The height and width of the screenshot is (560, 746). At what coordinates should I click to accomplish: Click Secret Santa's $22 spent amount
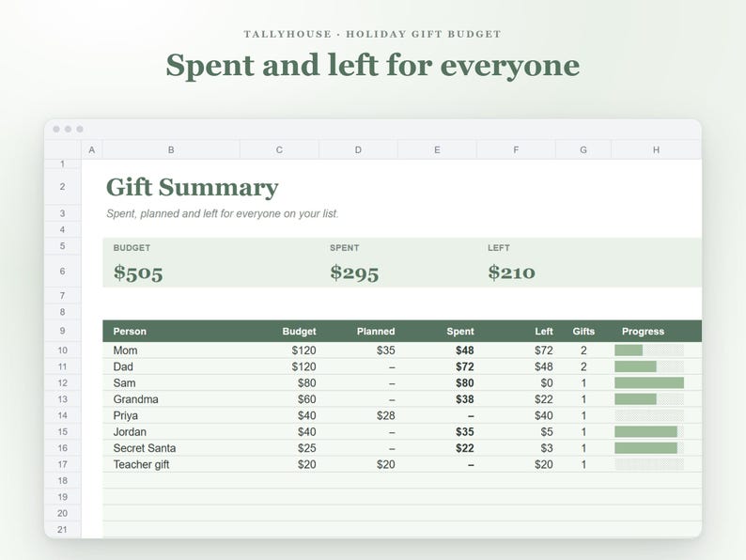coord(465,448)
